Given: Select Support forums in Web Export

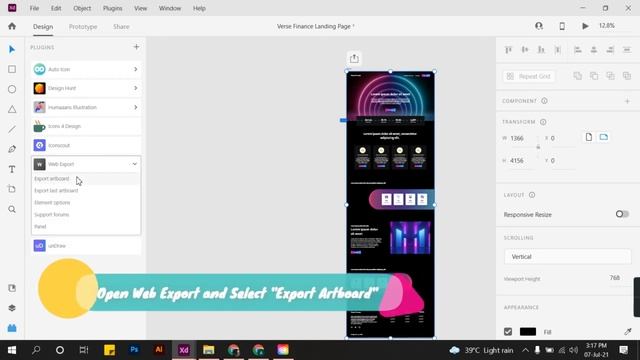Looking at the screenshot, I should 51,214.
